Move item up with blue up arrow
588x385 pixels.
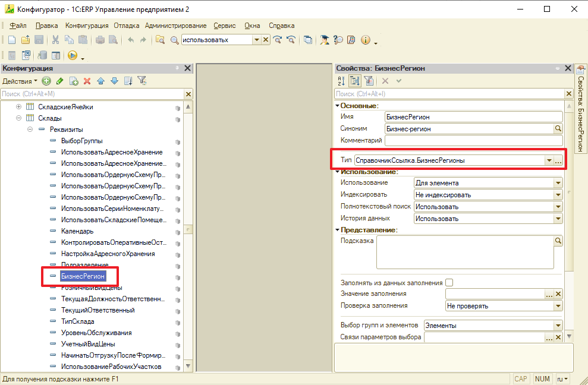point(100,81)
